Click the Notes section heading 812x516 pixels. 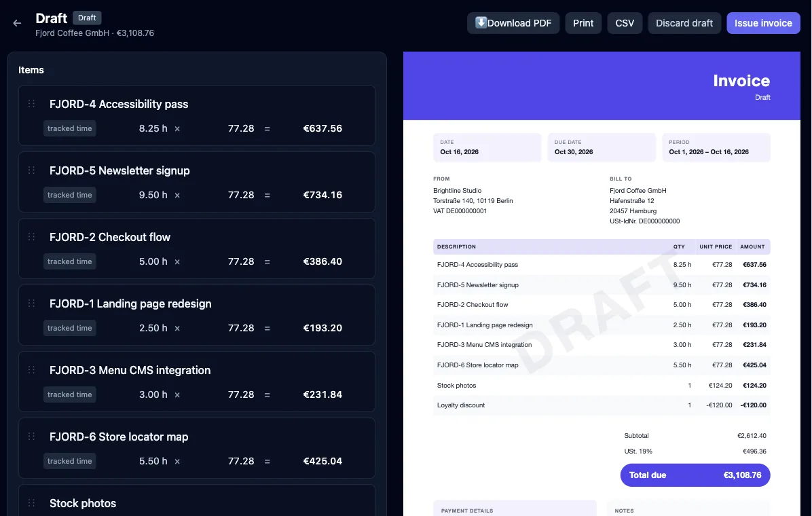click(x=624, y=511)
